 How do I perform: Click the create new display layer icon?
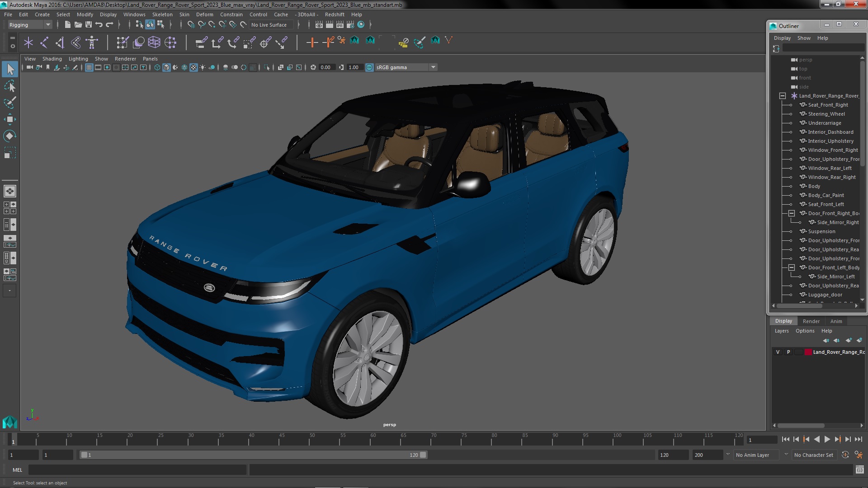coord(849,340)
